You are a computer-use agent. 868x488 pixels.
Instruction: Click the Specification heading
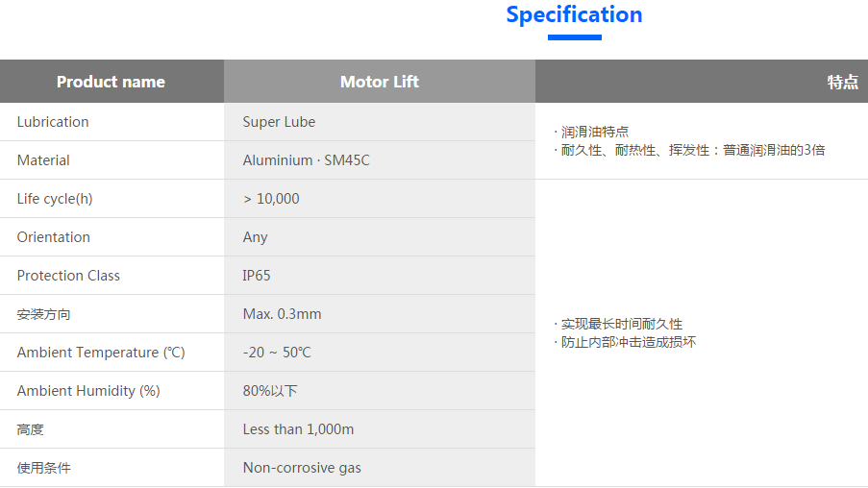click(x=574, y=15)
